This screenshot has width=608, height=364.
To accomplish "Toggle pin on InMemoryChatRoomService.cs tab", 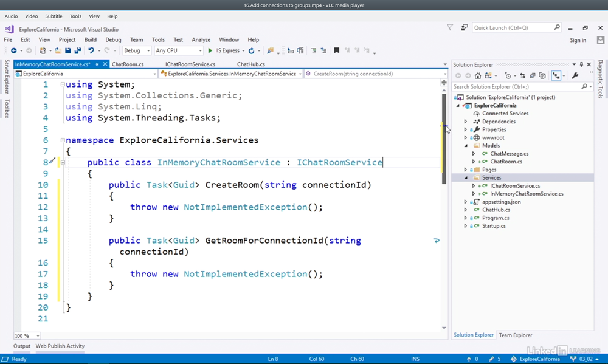I will coord(97,64).
